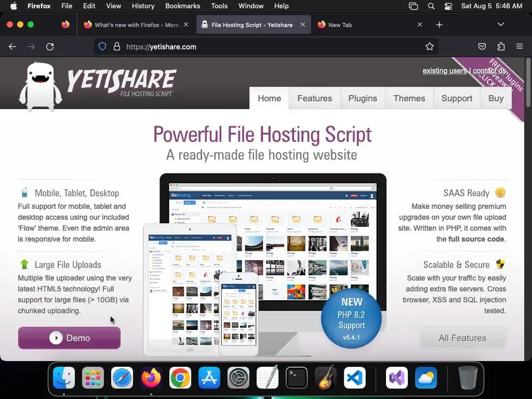Screen dimensions: 532x399
Task: Open the App Store from the Dock
Action: point(209,378)
